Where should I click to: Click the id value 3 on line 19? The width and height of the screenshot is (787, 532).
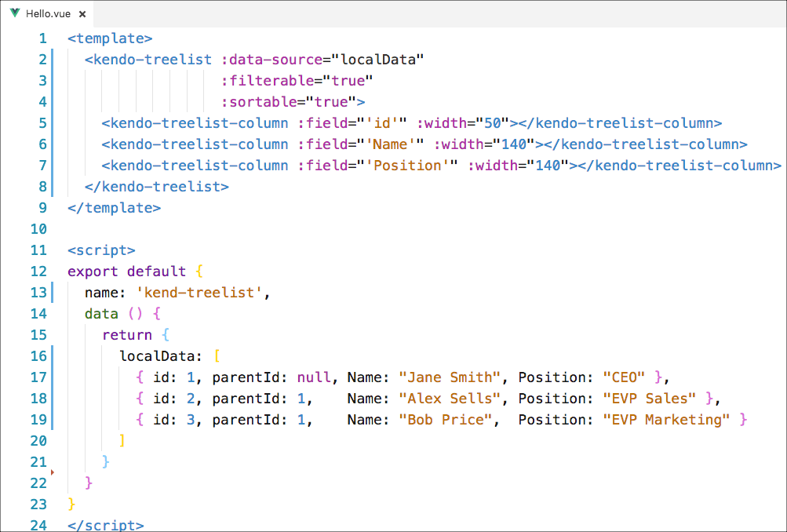pos(191,420)
